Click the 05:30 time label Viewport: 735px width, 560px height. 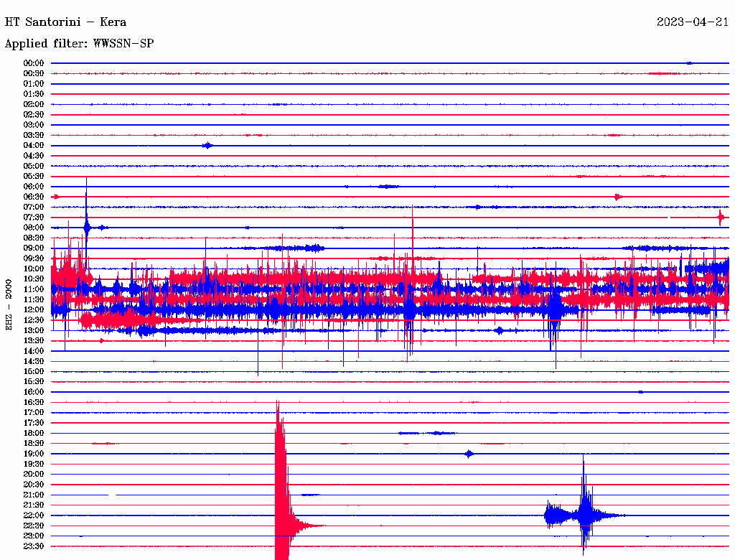34,177
